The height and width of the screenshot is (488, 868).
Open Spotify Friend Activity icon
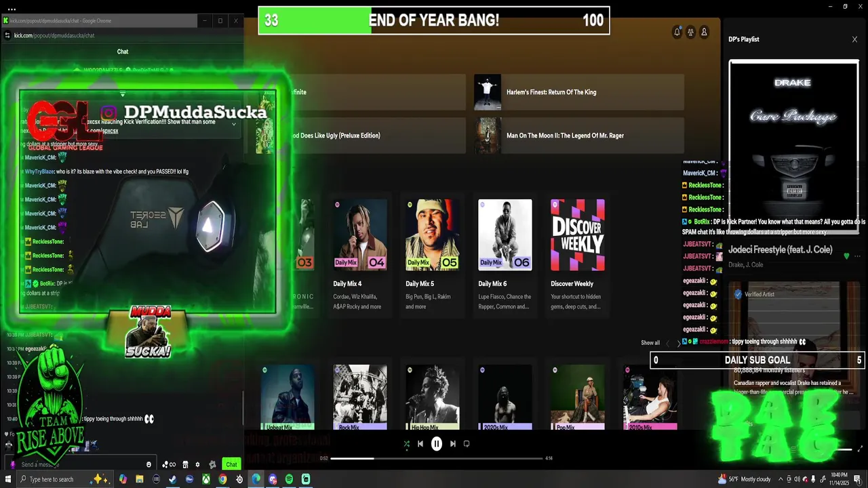click(690, 32)
